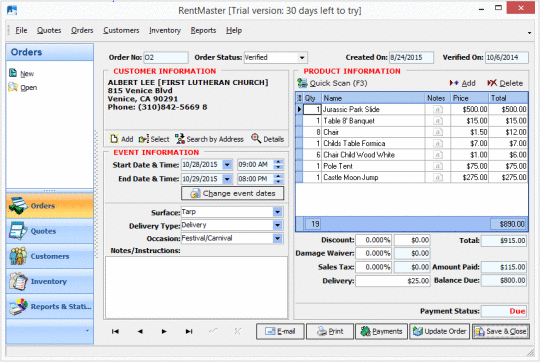Click the Name column header
The width and height of the screenshot is (540, 362).
tap(373, 98)
